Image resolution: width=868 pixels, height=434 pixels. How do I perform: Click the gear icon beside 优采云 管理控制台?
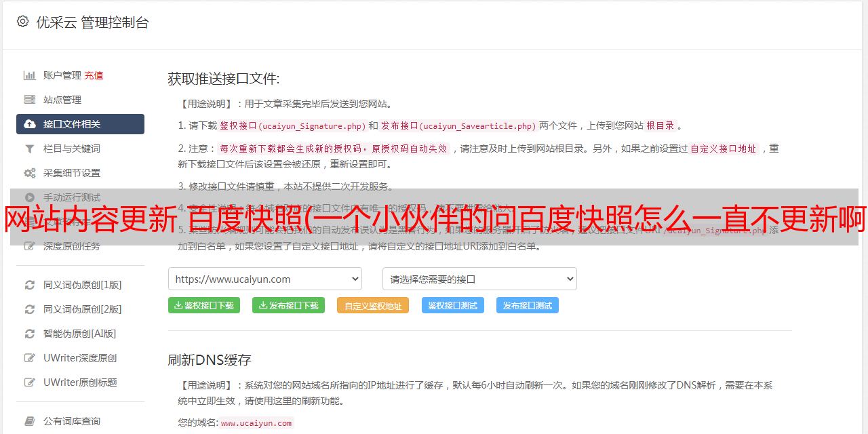pos(22,22)
